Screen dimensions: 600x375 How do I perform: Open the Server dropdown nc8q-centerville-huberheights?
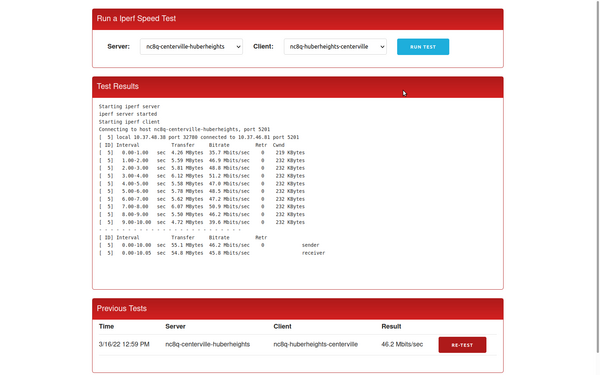click(x=191, y=47)
